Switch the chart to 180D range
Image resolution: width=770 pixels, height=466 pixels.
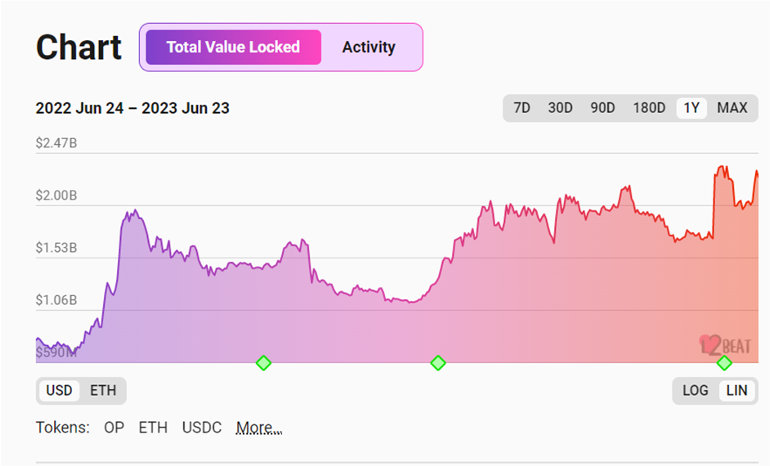pyautogui.click(x=649, y=108)
